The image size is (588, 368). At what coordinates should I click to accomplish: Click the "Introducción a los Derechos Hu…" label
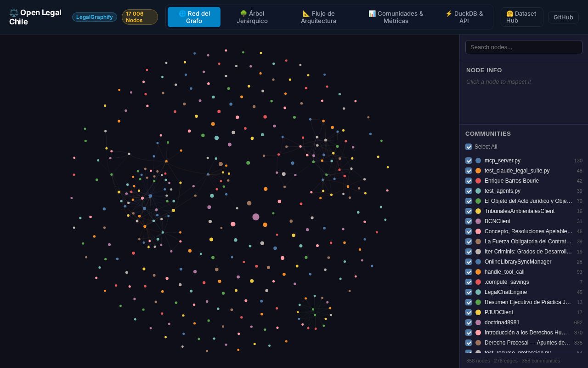(526, 333)
